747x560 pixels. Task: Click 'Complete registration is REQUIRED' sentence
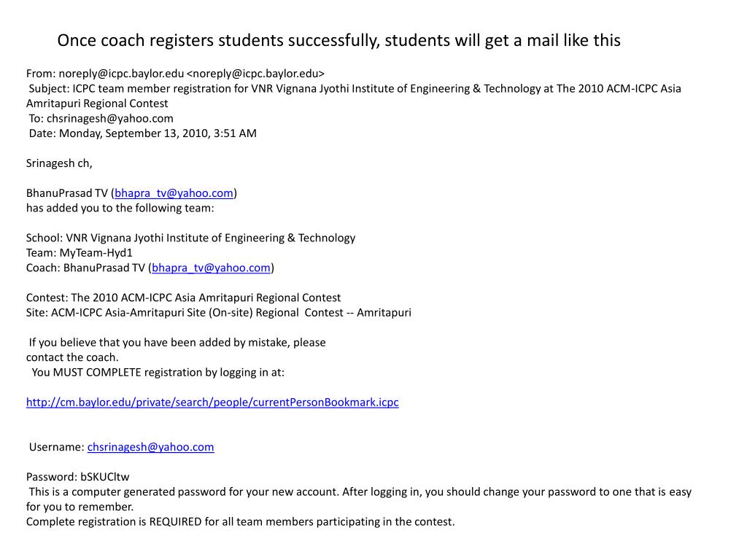[x=240, y=521]
